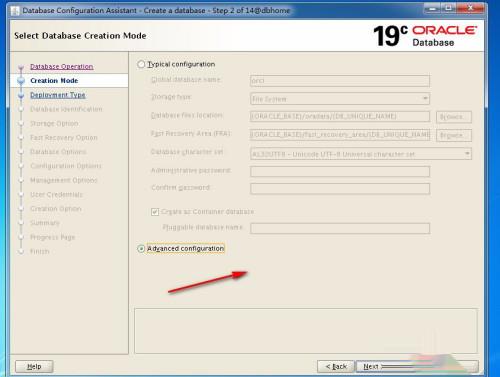Click the window title bar app icon

15,11
